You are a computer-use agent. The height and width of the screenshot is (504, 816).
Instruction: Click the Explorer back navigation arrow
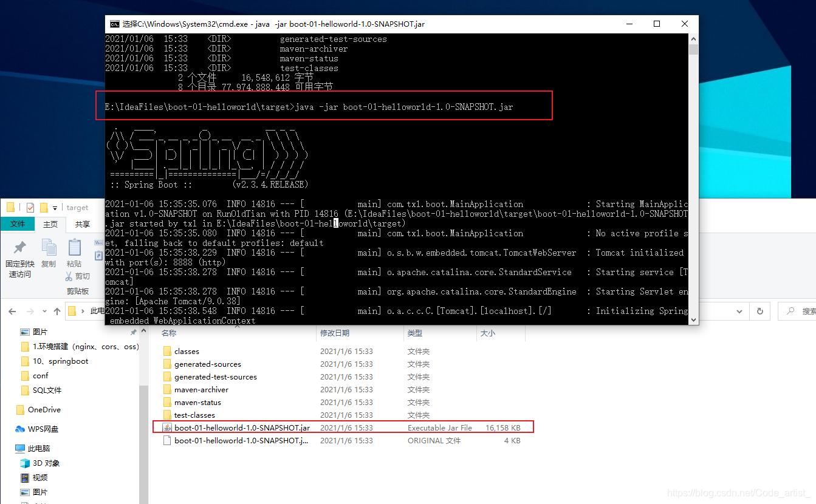pyautogui.click(x=12, y=311)
